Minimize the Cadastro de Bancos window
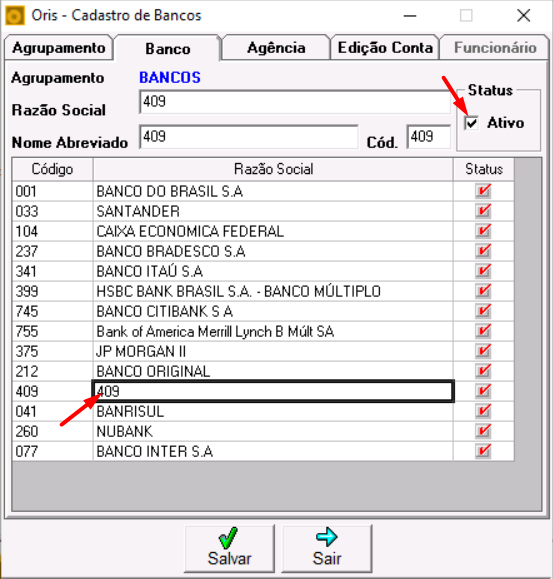Viewport: 553px width, 579px height. (410, 16)
